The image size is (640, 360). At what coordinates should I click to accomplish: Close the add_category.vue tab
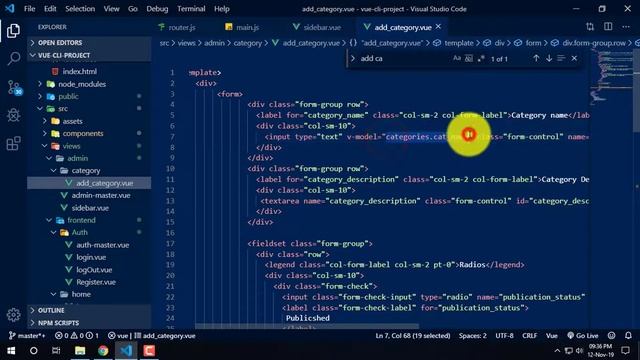pyautogui.click(x=438, y=27)
